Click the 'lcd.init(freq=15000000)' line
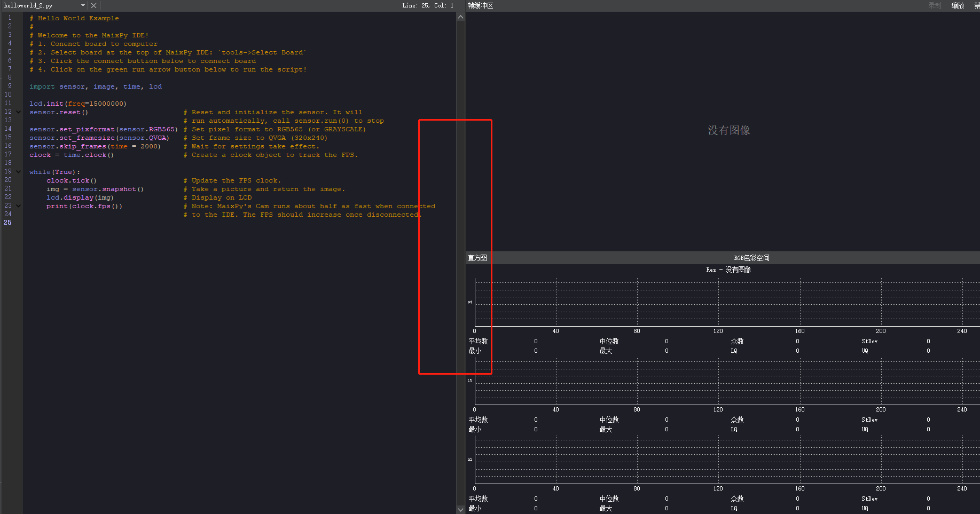This screenshot has height=514, width=980. point(78,104)
